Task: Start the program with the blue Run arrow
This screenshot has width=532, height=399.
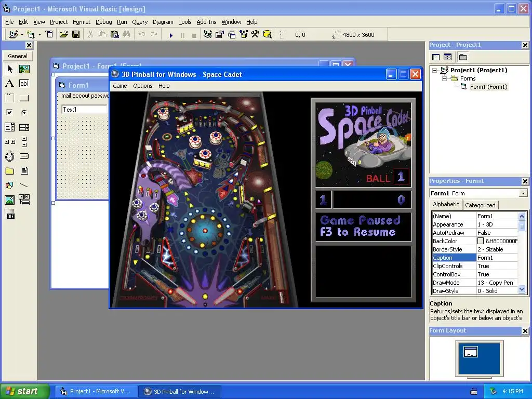Action: pyautogui.click(x=171, y=35)
